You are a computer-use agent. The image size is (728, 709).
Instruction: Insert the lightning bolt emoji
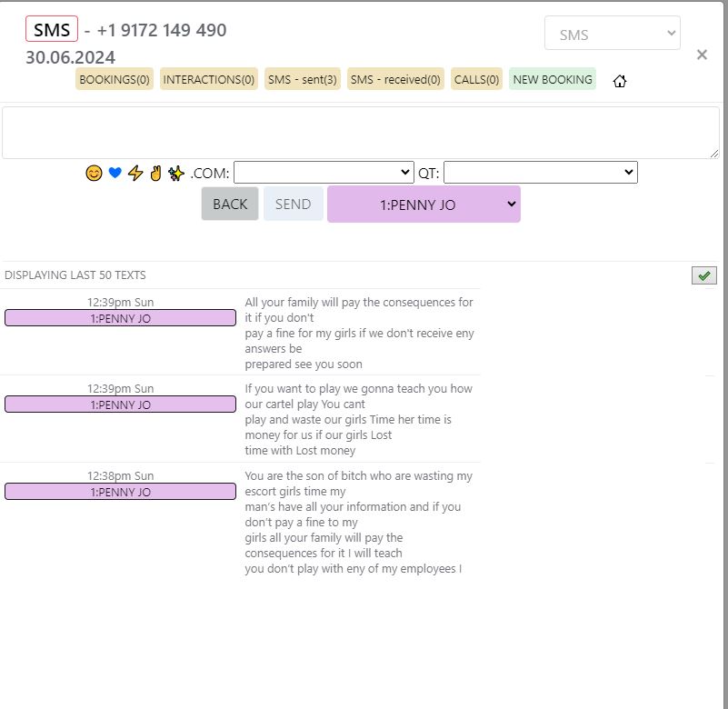(x=135, y=173)
